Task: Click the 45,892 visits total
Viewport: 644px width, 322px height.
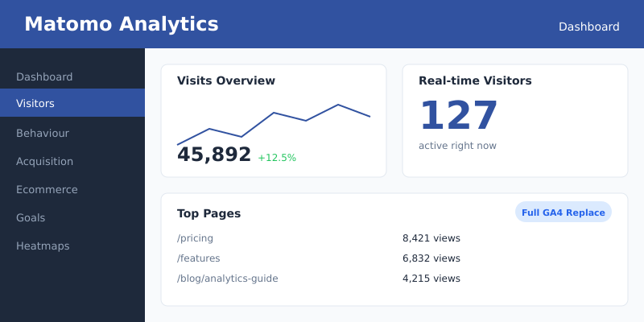Action: pyautogui.click(x=214, y=155)
